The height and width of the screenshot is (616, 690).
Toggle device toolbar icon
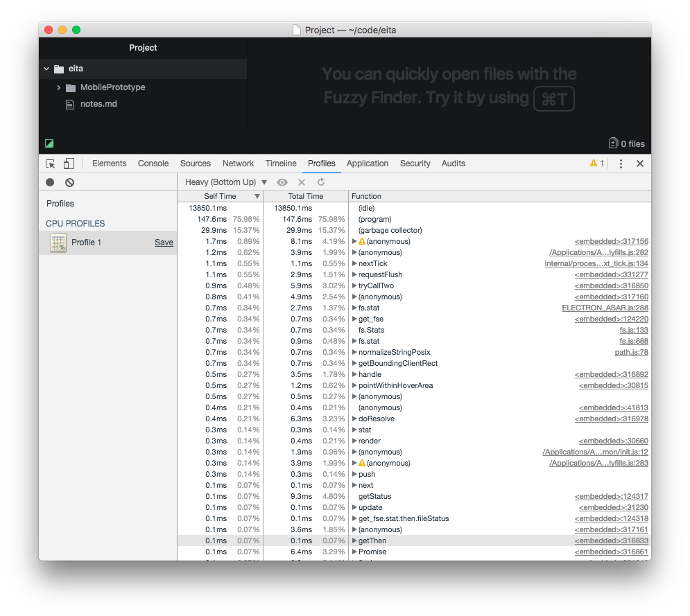pyautogui.click(x=69, y=164)
